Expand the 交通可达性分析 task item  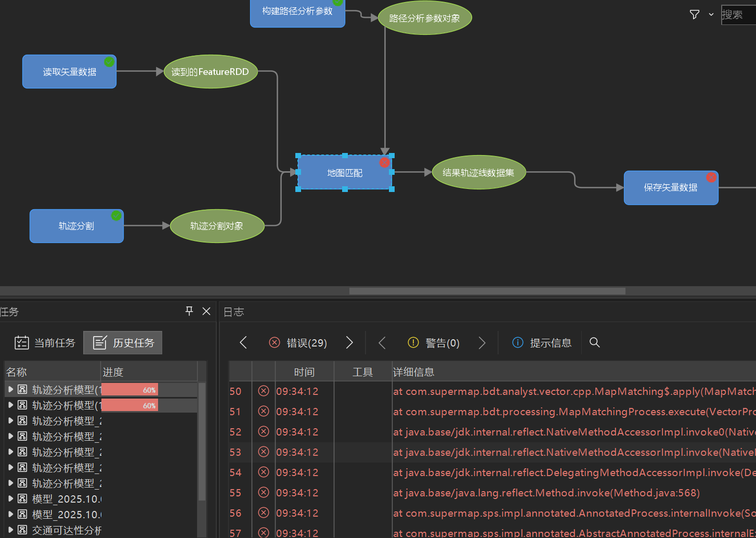[x=10, y=530]
